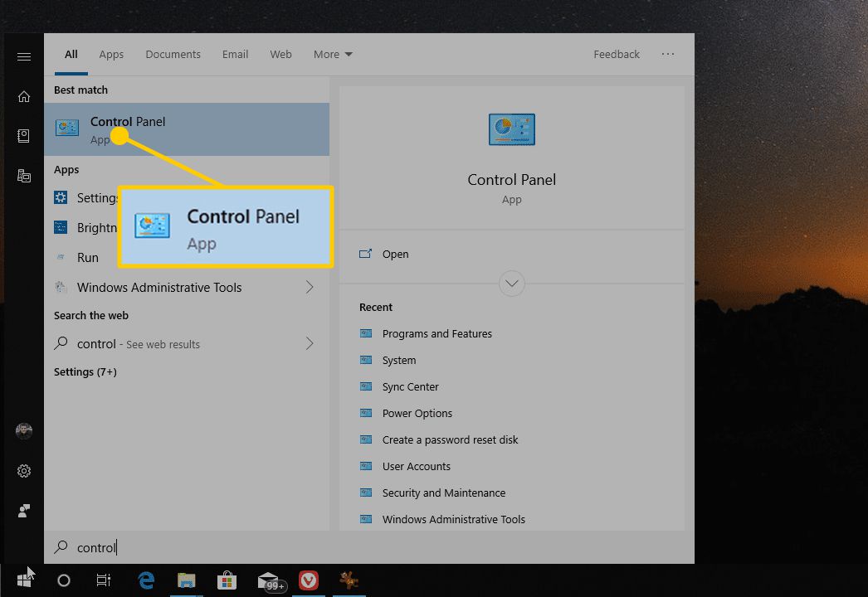Click Open in the Control Panel preview
The height and width of the screenshot is (597, 868).
[x=395, y=255]
